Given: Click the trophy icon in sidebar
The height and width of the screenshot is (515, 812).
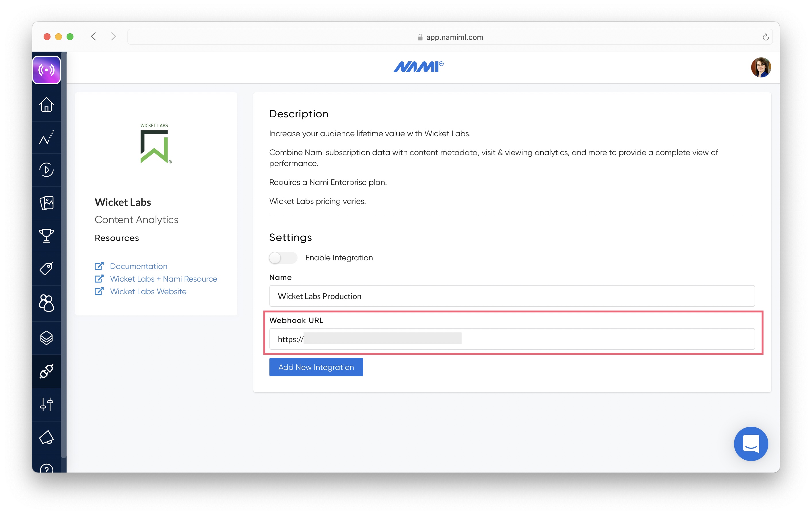Looking at the screenshot, I should (46, 236).
